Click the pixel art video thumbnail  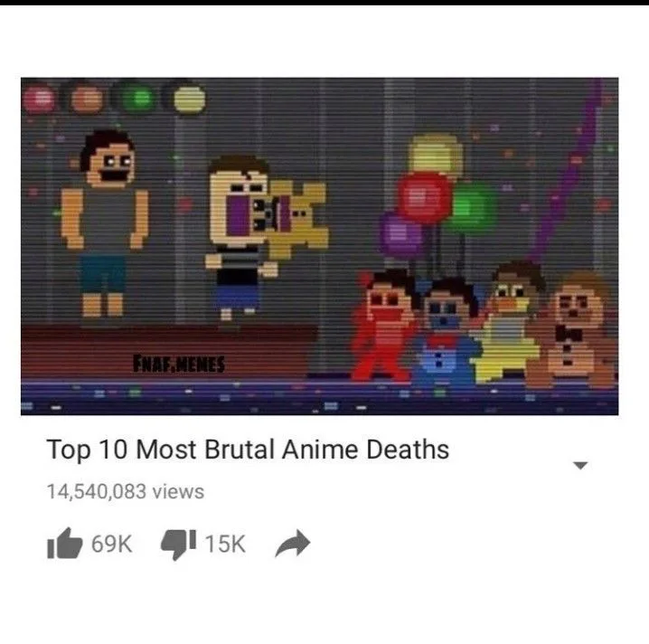pyautogui.click(x=320, y=246)
